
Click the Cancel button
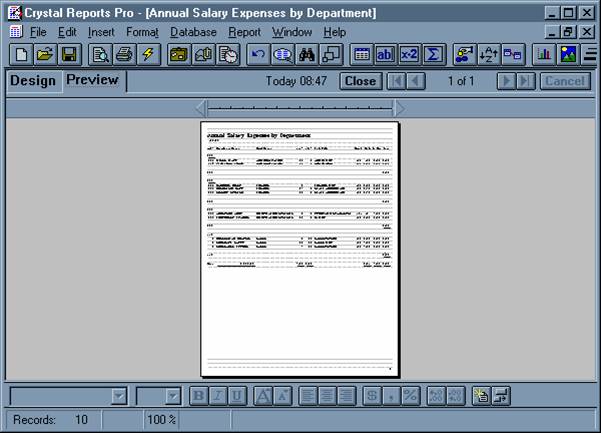[565, 81]
